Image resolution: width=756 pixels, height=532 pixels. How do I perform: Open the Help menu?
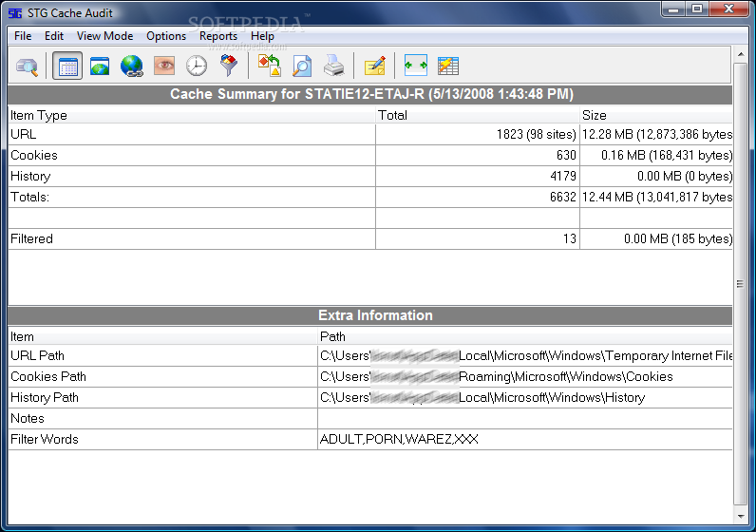(262, 36)
